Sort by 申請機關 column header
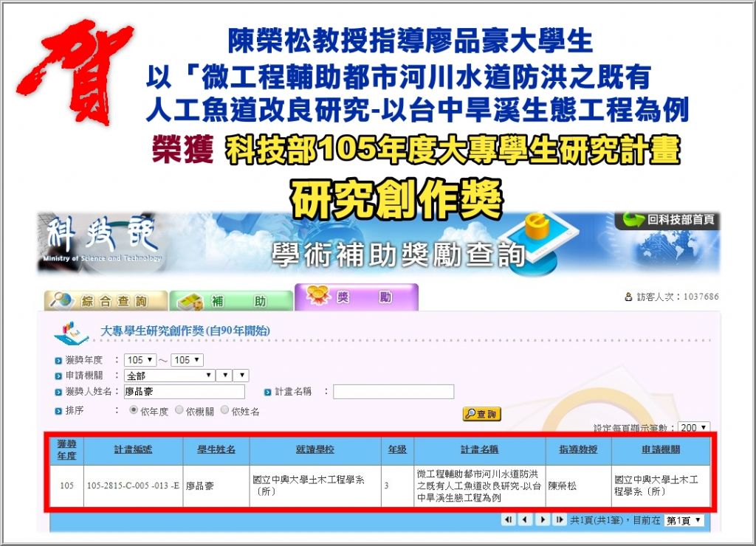 pos(661,449)
